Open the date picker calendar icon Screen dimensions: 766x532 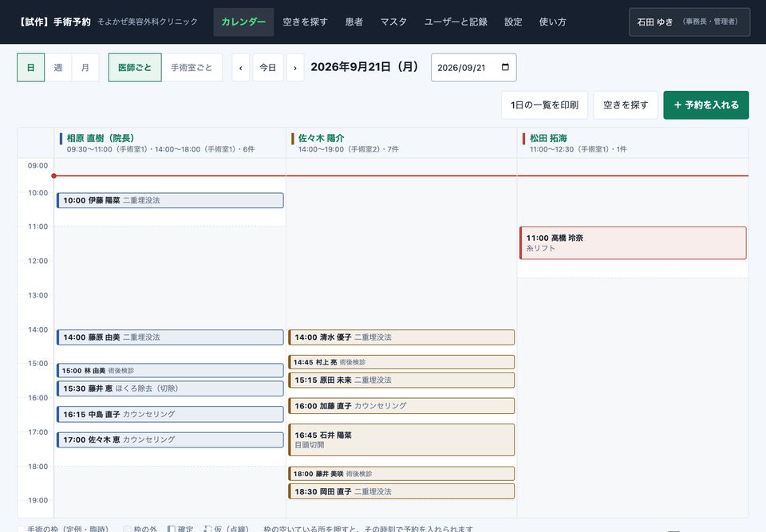point(505,68)
